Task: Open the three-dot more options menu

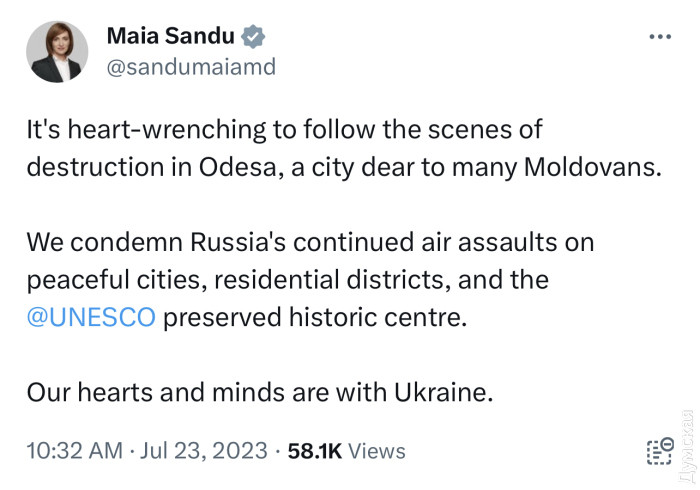Action: [661, 37]
